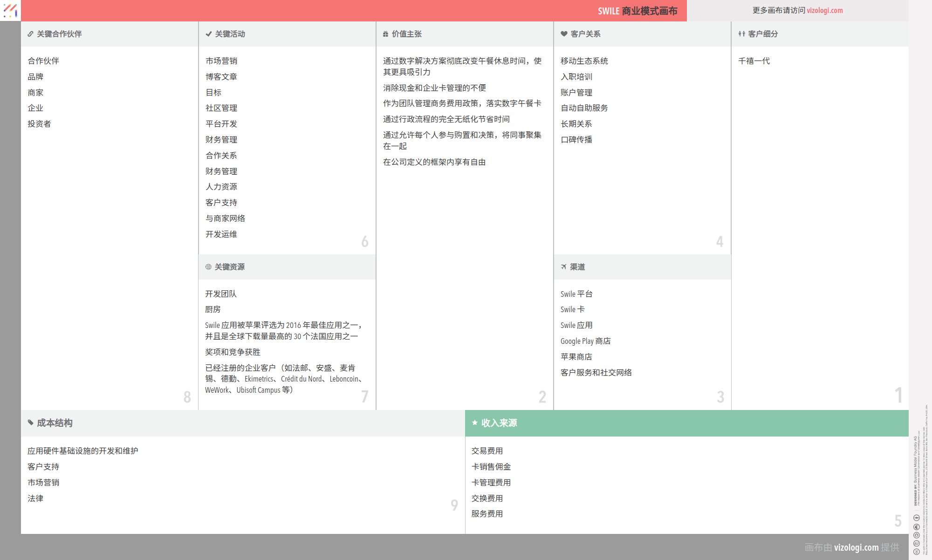Select the SWILE 商业模式画布 title bar
This screenshot has width=932, height=560.
click(x=637, y=11)
